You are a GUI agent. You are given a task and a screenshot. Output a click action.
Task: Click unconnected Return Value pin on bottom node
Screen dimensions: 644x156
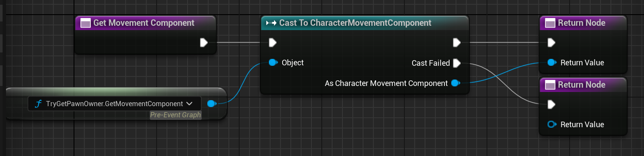[552, 125]
